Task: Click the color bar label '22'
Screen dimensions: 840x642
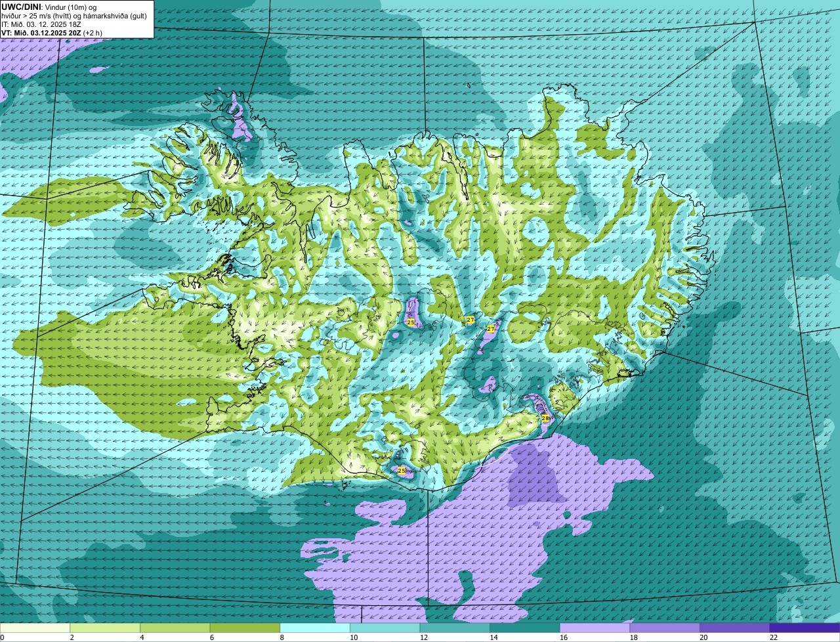Action: pos(774,637)
